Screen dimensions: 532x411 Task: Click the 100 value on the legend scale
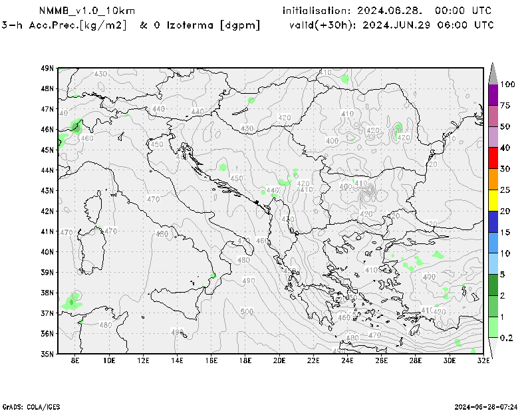(508, 84)
